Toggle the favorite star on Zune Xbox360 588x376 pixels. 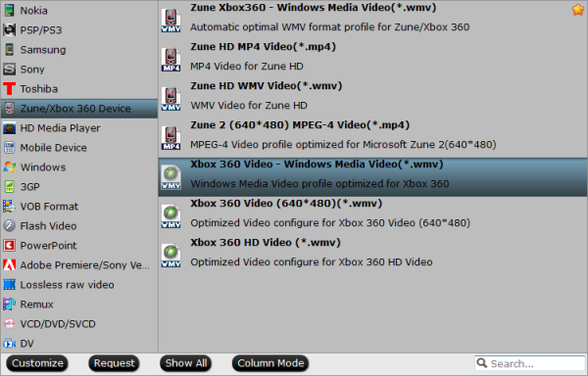578,10
